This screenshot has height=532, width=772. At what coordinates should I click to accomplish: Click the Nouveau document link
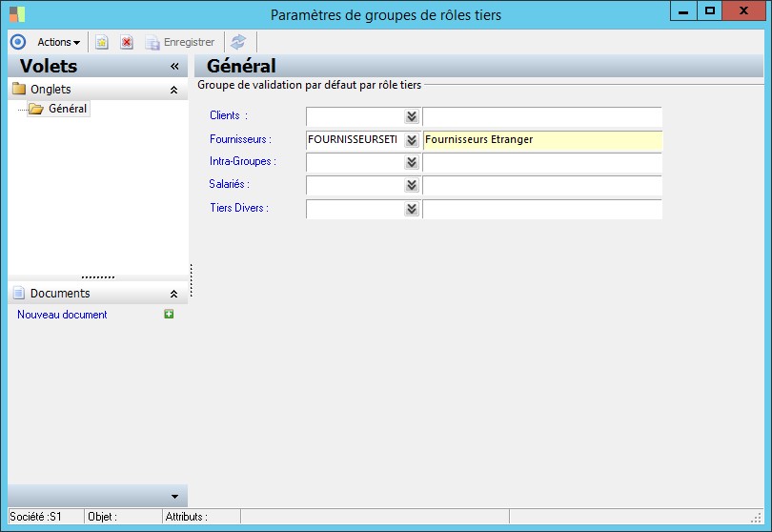tap(62, 315)
